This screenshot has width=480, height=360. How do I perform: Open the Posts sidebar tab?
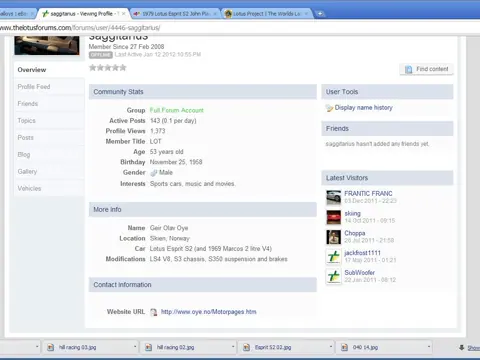pyautogui.click(x=49, y=138)
